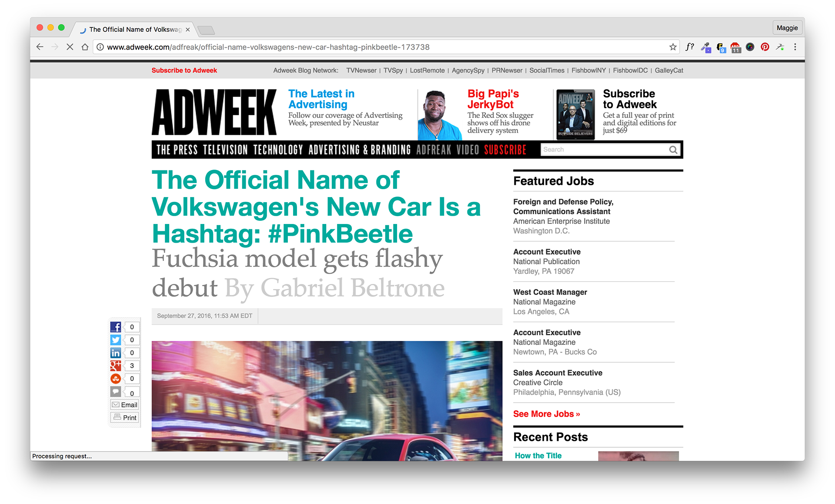
Task: Open the Video navigation section
Action: coord(468,150)
